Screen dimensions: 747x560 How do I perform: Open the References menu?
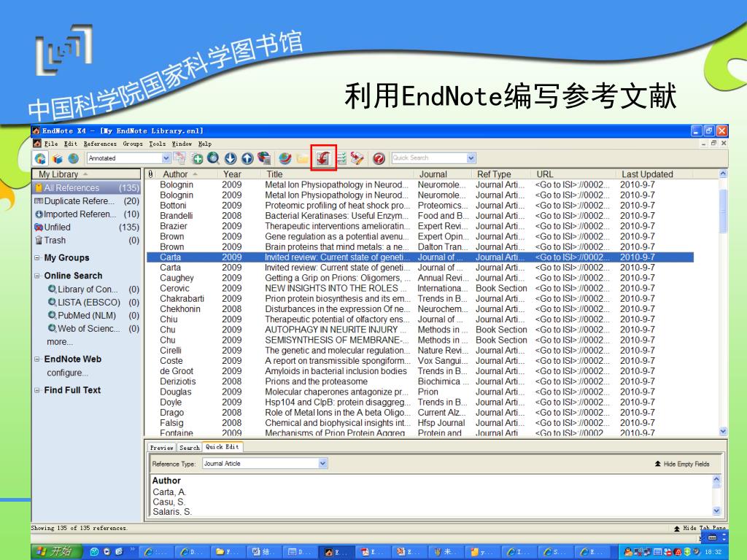tap(100, 144)
